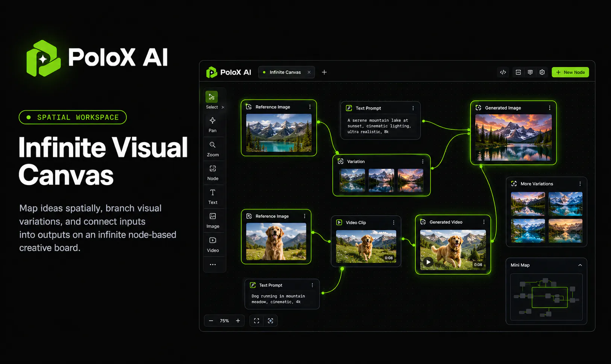Select the Text tool
The image size is (611, 364).
(x=212, y=197)
